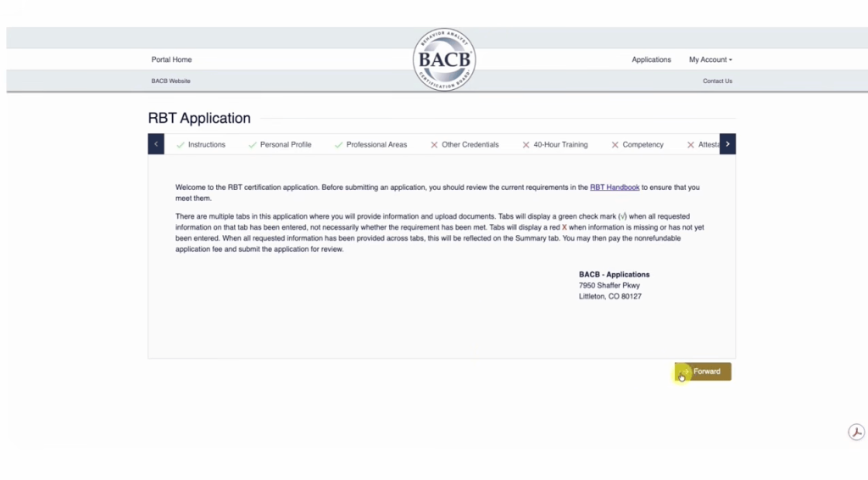Open Applications in the top navigation
The width and height of the screenshot is (868, 480).
click(x=651, y=59)
